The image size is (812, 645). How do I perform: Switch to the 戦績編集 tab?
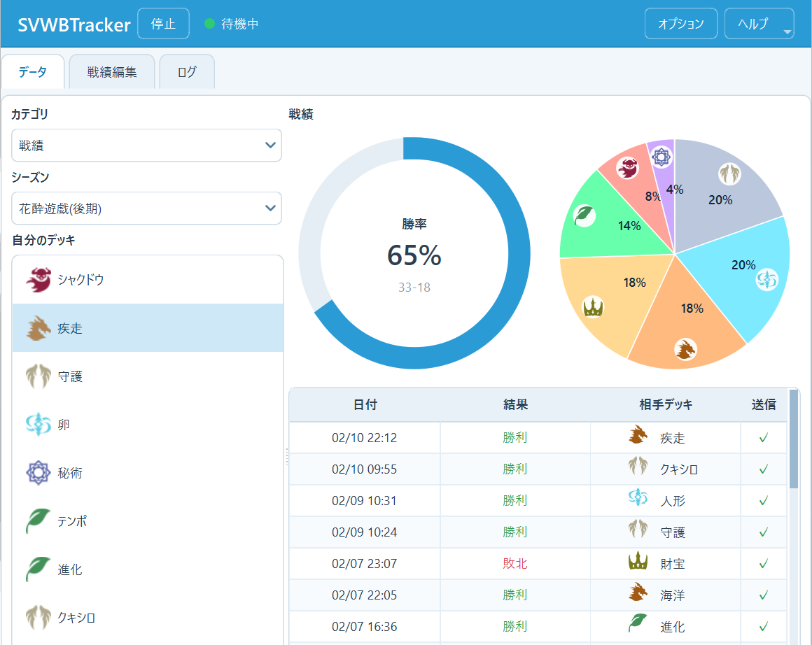pos(112,72)
